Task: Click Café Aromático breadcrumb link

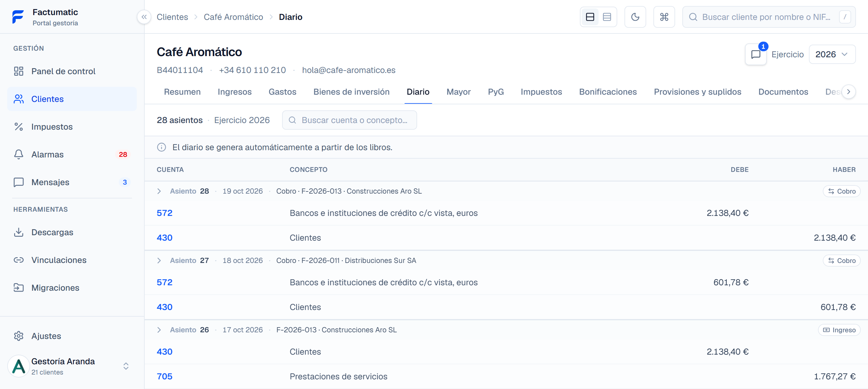Action: click(233, 17)
